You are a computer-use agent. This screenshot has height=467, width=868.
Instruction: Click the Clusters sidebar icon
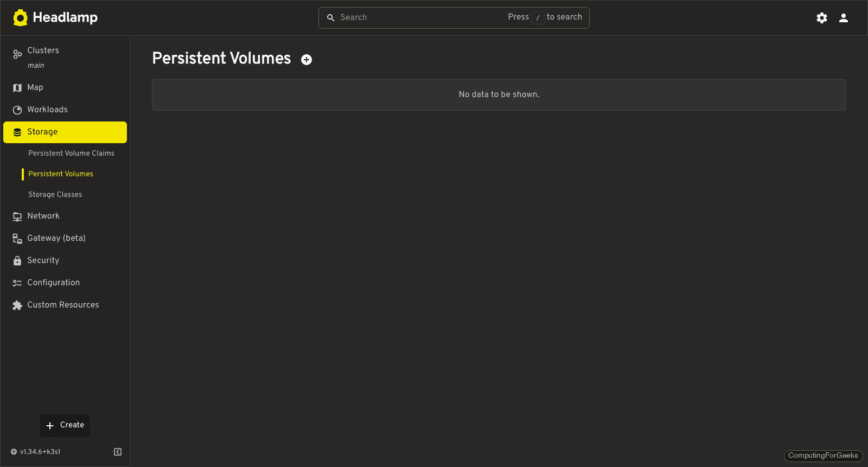click(x=17, y=54)
